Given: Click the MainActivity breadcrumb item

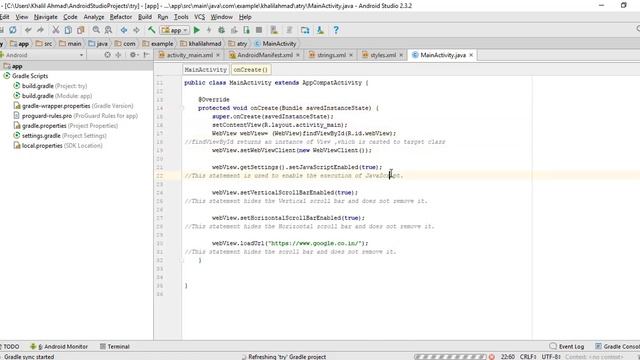Looking at the screenshot, I should pyautogui.click(x=275, y=43).
